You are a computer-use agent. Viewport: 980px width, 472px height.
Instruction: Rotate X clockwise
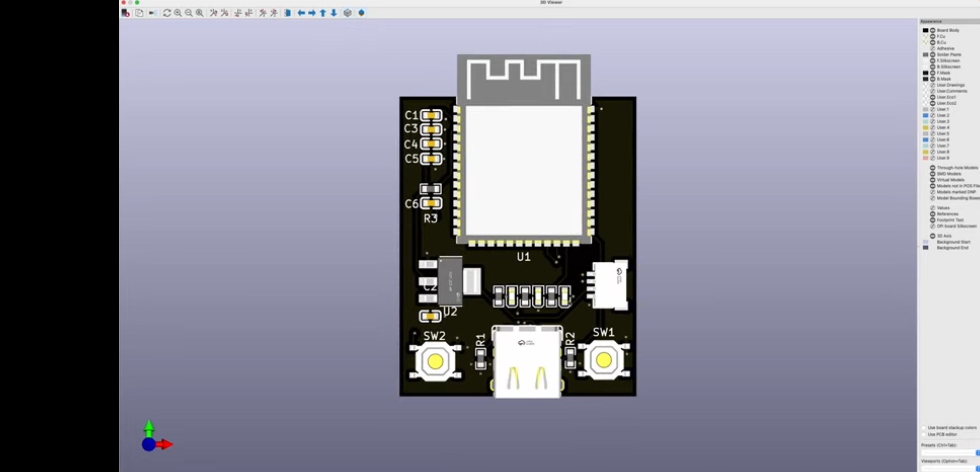pyautogui.click(x=213, y=13)
